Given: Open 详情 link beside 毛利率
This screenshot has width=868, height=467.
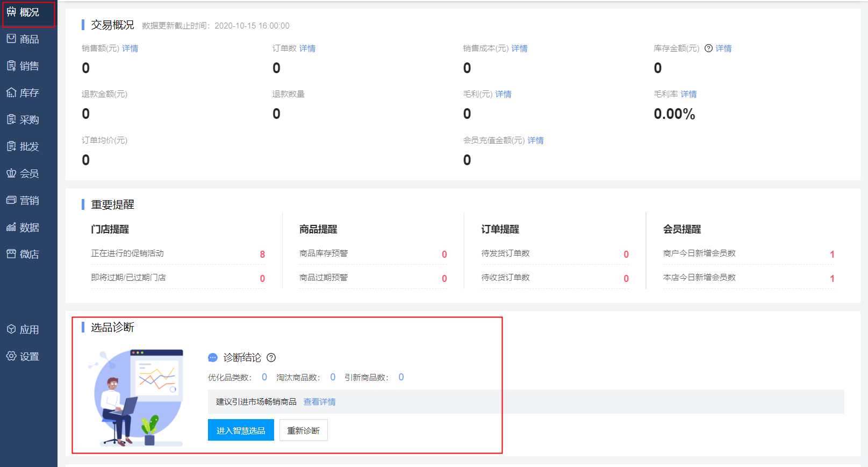Looking at the screenshot, I should pos(688,94).
